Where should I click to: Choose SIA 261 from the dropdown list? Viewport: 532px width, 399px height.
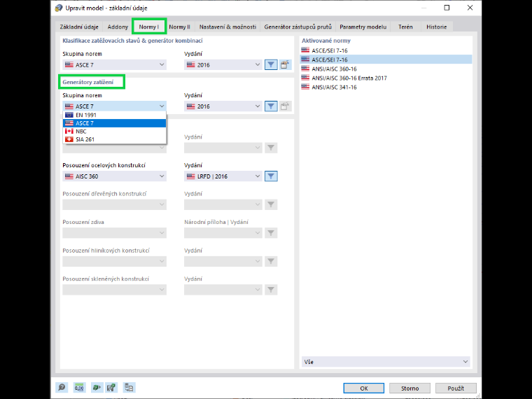(x=115, y=139)
